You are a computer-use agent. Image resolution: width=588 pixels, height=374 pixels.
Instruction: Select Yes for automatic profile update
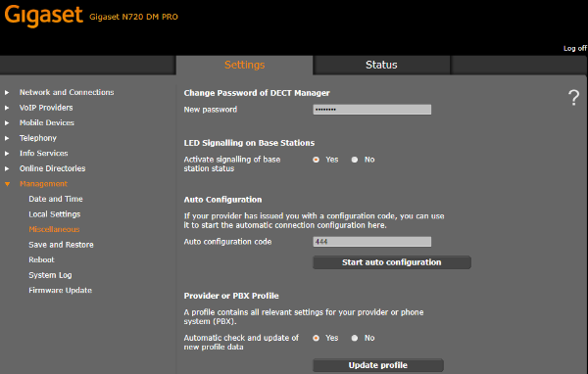tap(317, 338)
